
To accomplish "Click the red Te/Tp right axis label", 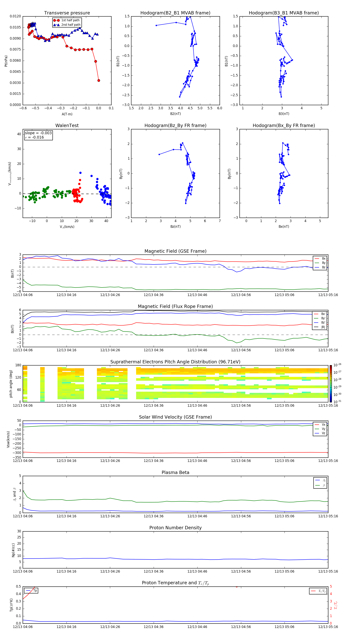I will [336, 605].
